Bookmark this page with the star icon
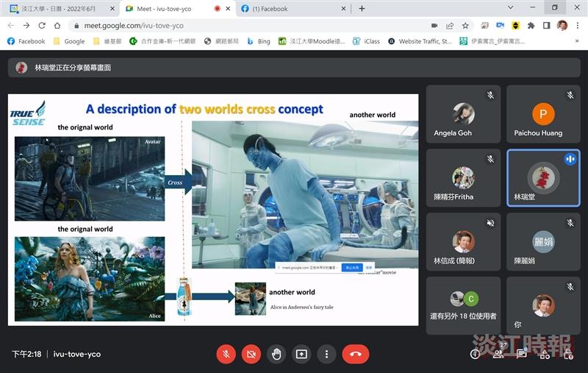The width and height of the screenshot is (588, 373). coord(465,26)
